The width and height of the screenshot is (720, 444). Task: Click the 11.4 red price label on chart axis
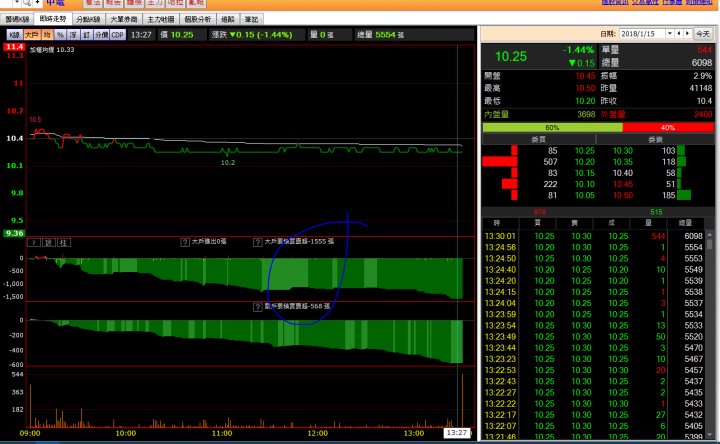tap(14, 47)
